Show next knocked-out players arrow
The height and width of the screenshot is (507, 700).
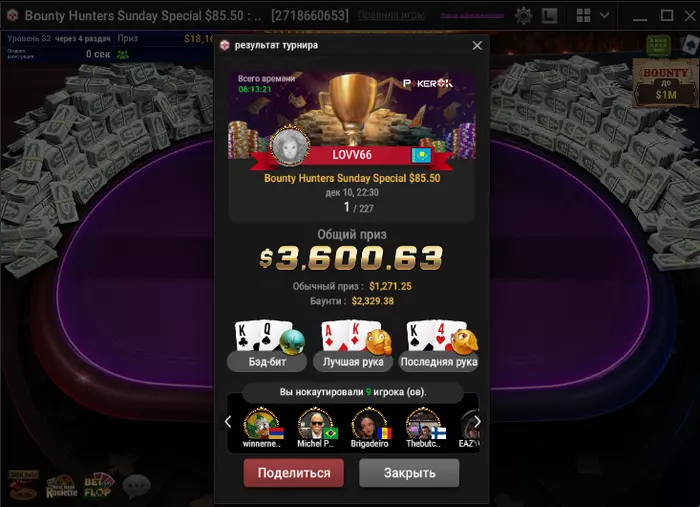point(477,421)
